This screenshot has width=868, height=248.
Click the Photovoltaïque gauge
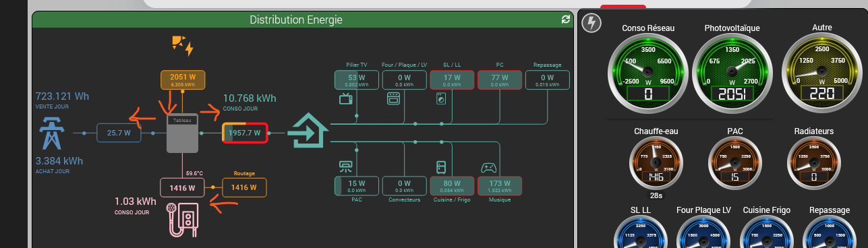click(x=732, y=73)
